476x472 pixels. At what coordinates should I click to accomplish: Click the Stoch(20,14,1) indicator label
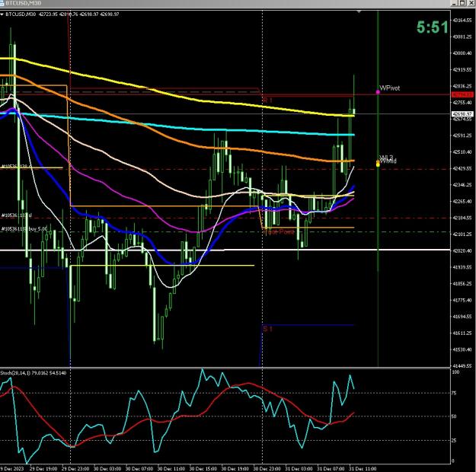[33, 373]
